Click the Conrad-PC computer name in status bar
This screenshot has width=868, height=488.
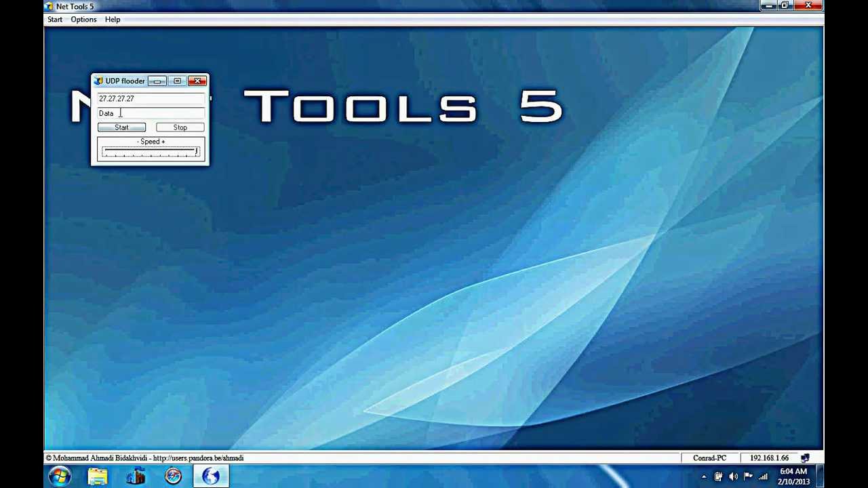click(709, 458)
